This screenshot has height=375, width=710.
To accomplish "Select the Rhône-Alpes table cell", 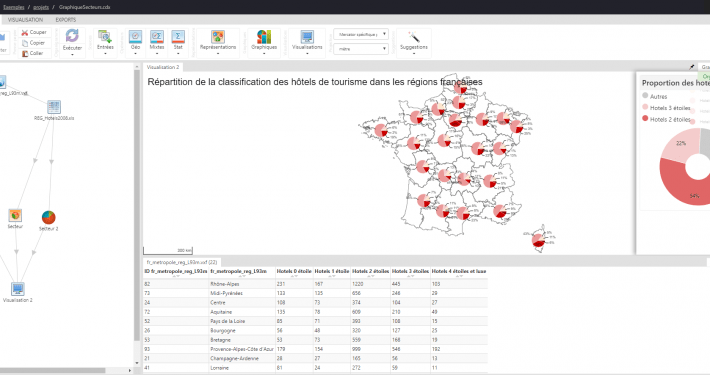I will (242, 284).
